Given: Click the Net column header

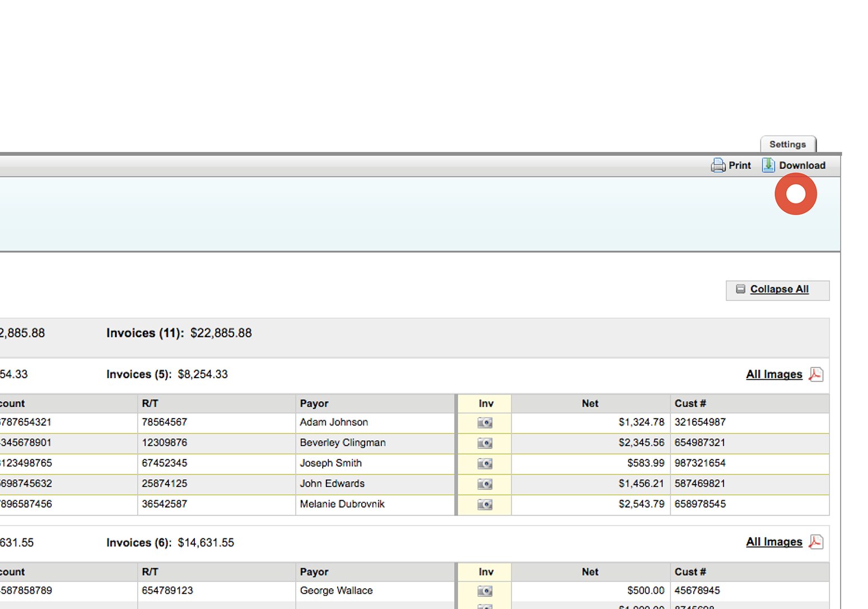Looking at the screenshot, I should (x=590, y=403).
